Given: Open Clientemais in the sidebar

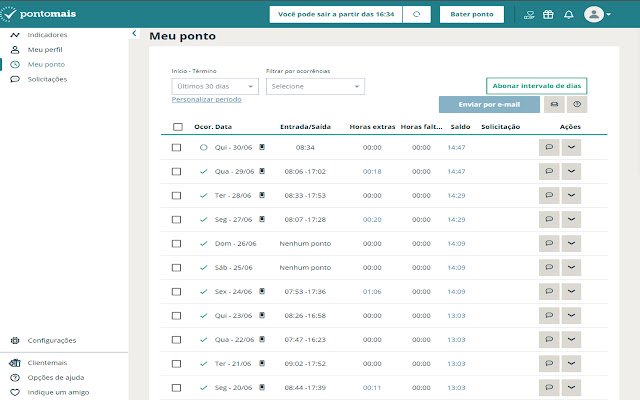Looking at the screenshot, I should 47,363.
